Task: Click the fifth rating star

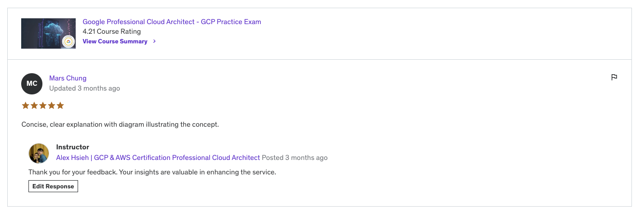Action: tap(60, 105)
